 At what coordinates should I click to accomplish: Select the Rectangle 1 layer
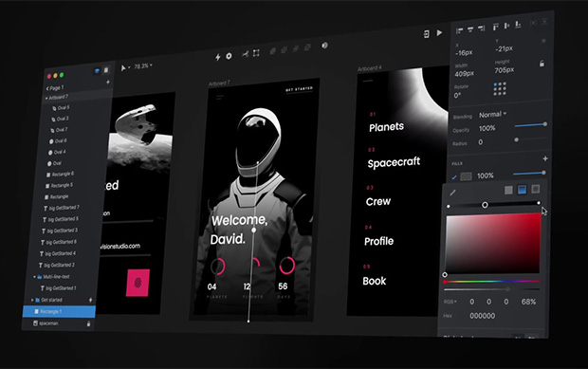click(x=59, y=311)
